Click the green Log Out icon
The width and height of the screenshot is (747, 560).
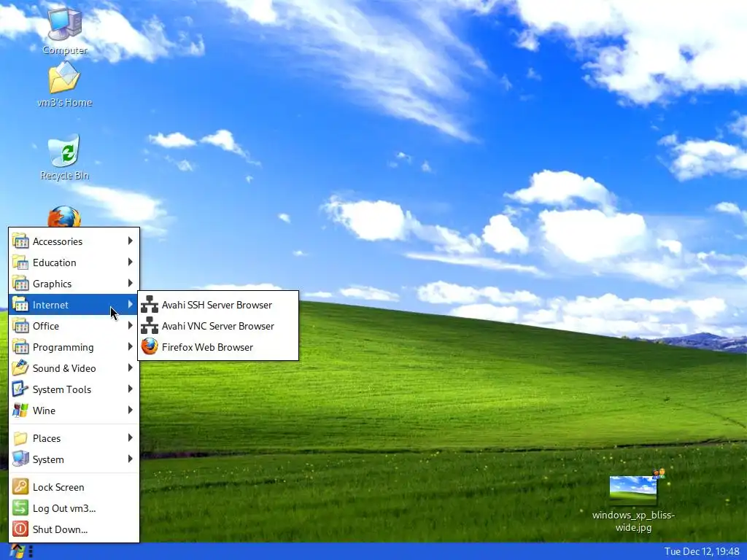[x=20, y=508]
